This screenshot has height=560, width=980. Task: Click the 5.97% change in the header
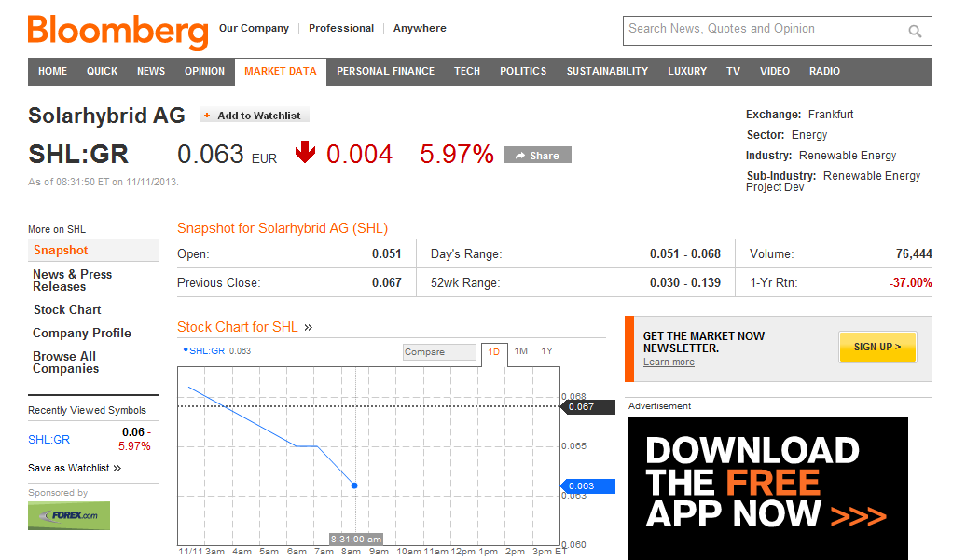coord(457,154)
